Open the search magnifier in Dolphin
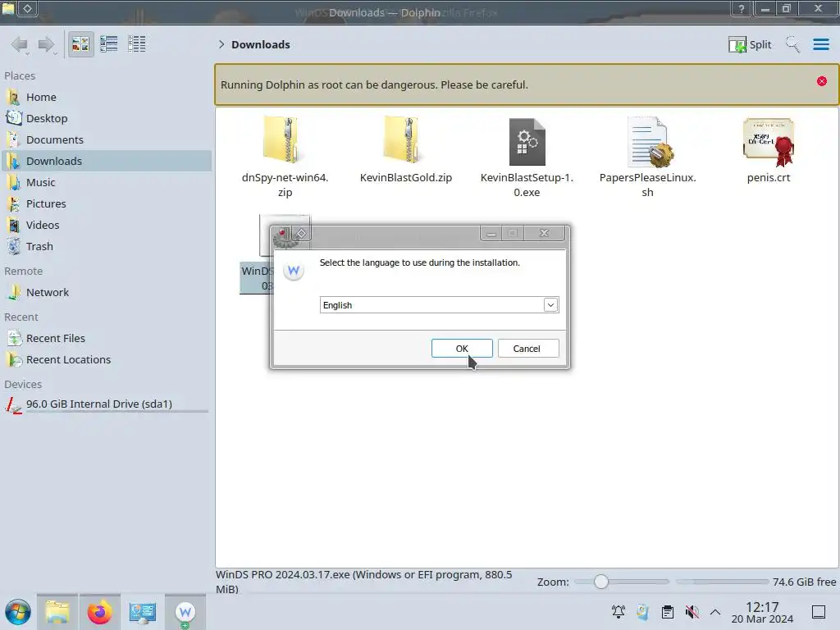This screenshot has width=840, height=630. tap(792, 44)
